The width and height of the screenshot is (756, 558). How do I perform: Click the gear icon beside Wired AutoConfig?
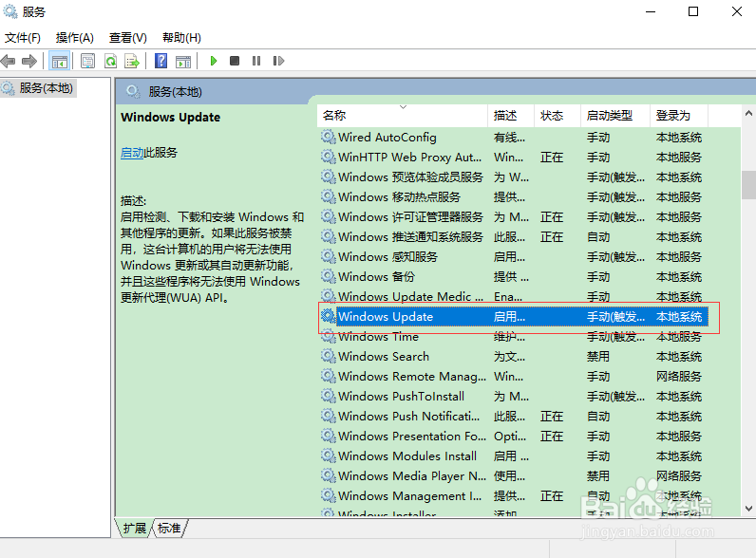329,137
